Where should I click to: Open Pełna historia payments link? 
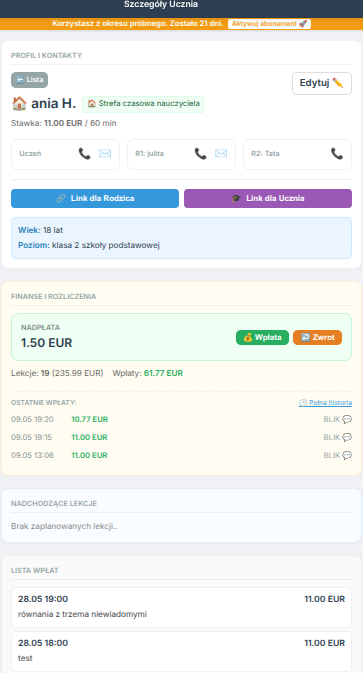click(326, 403)
